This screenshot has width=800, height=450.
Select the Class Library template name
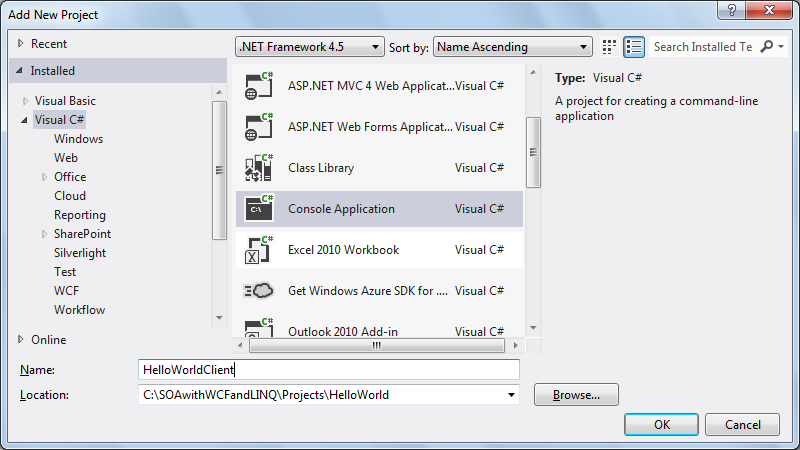tap(321, 168)
